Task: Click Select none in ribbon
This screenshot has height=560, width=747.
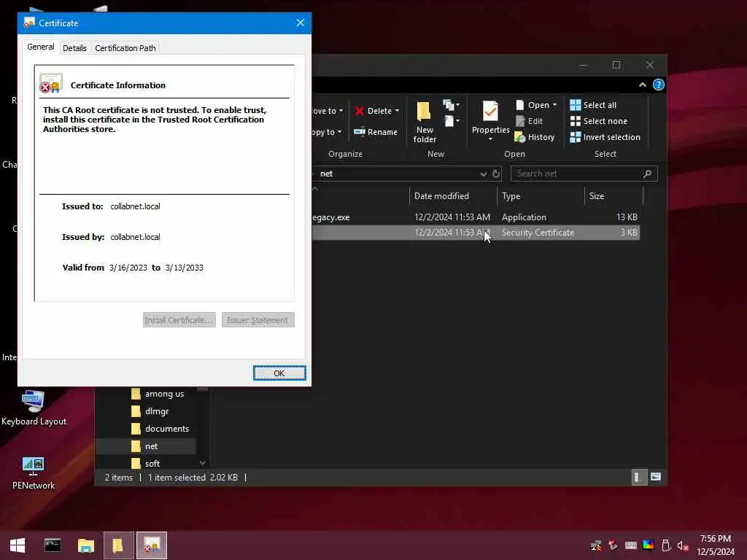Action: 599,121
